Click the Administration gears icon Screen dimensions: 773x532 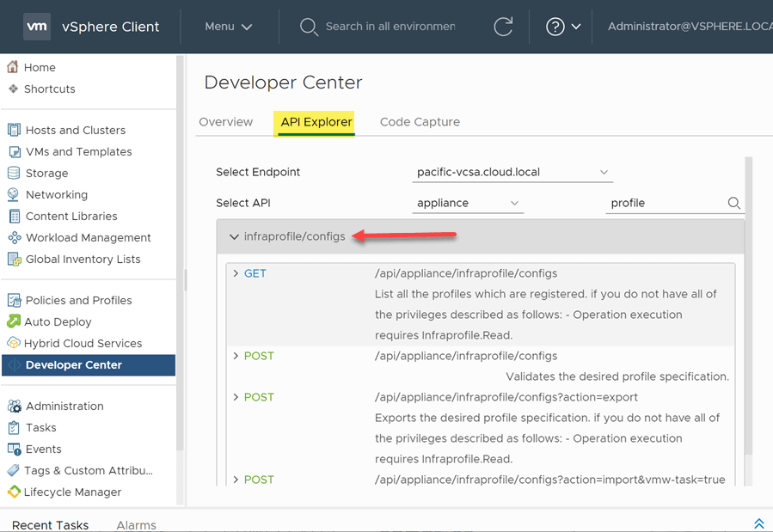(x=15, y=406)
